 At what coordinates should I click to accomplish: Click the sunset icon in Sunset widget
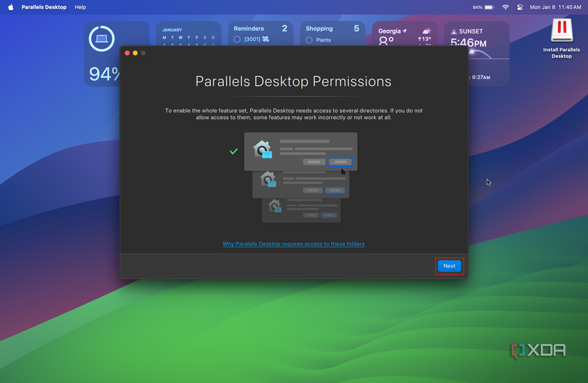[x=454, y=31]
